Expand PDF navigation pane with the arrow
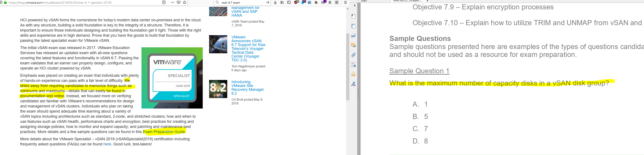644x155 pixels. [x=355, y=6]
